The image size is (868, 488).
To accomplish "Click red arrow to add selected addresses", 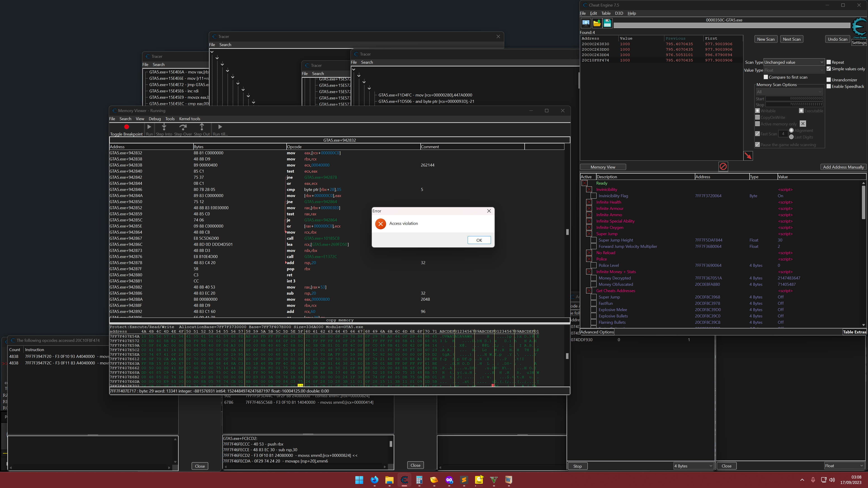I will point(748,156).
